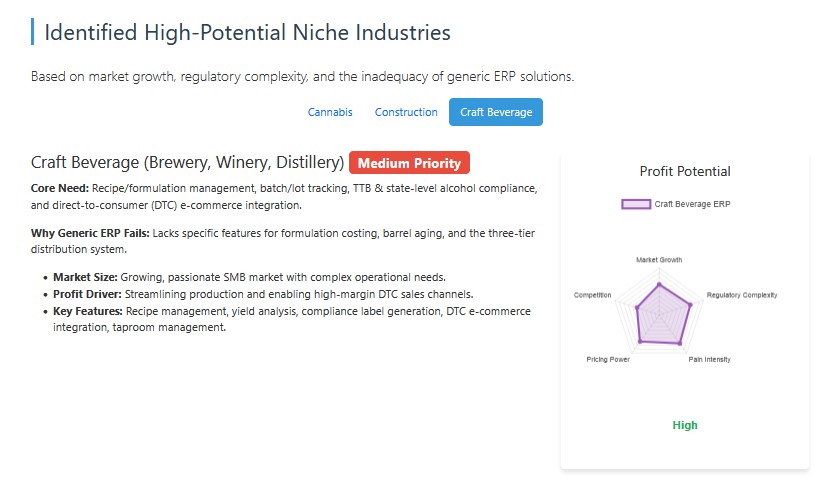Viewport: 834px width, 491px height.
Task: Click the Regulatory Complexity axis label
Action: click(741, 295)
